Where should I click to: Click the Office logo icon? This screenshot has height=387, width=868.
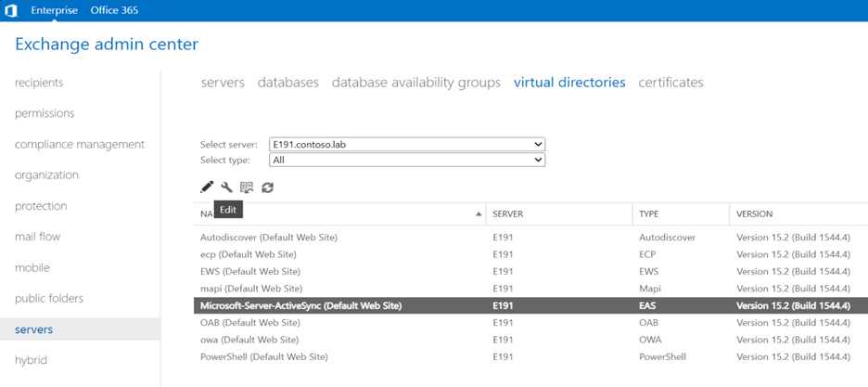click(x=11, y=10)
